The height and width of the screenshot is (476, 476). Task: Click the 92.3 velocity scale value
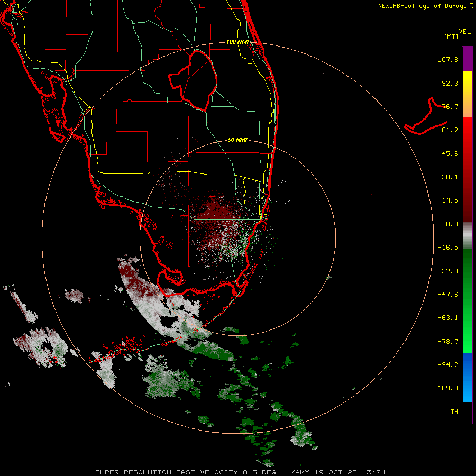(x=450, y=83)
